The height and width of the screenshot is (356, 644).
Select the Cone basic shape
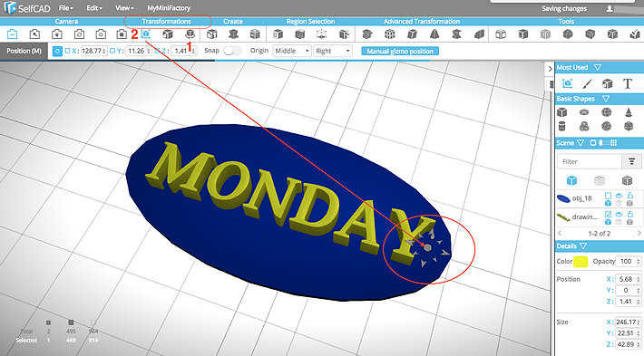click(x=629, y=112)
